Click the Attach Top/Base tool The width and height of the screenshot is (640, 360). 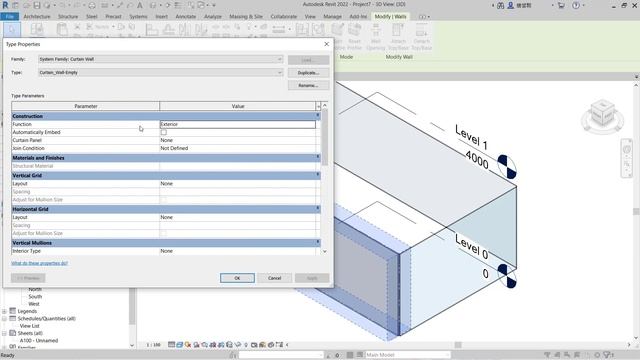coord(398,35)
